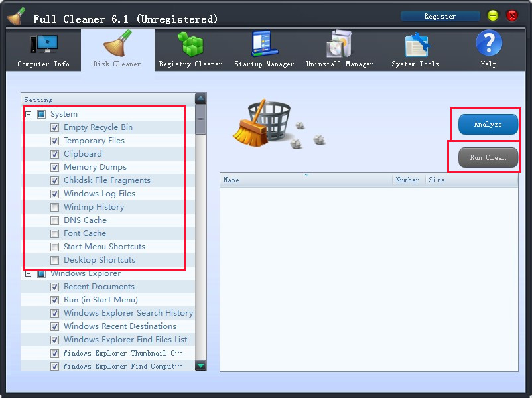Click the Register button
The image size is (532, 398).
440,16
